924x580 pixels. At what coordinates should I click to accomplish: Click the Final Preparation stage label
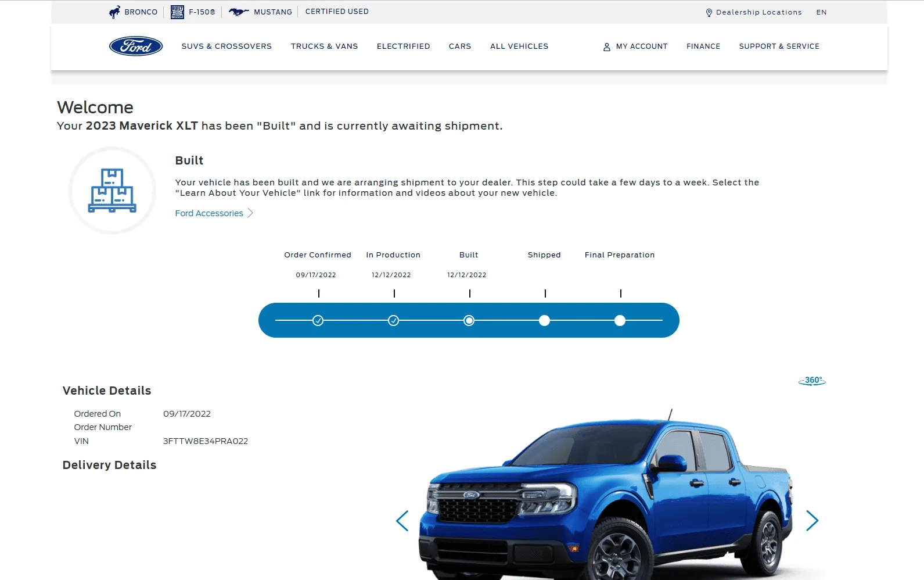(620, 255)
